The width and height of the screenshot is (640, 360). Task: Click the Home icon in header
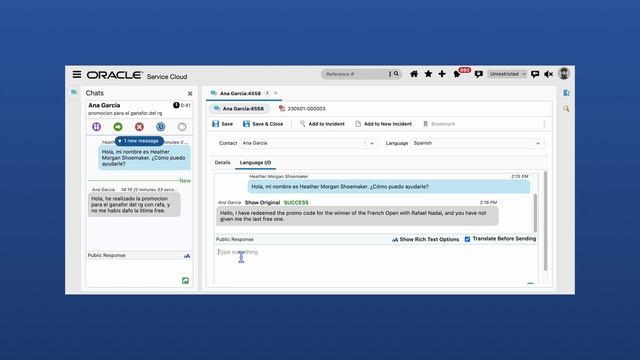coord(414,74)
